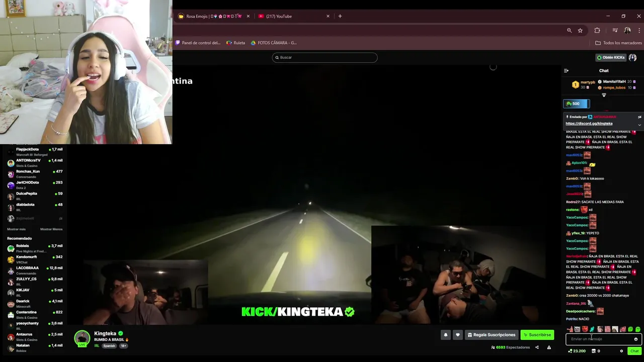Click Regala Suscripciones button

pos(491,335)
